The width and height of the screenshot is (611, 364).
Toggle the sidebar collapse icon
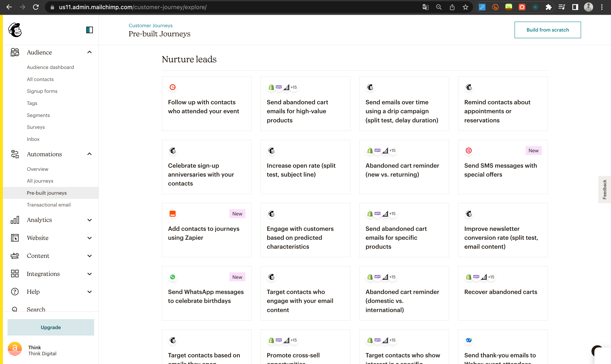pyautogui.click(x=90, y=30)
